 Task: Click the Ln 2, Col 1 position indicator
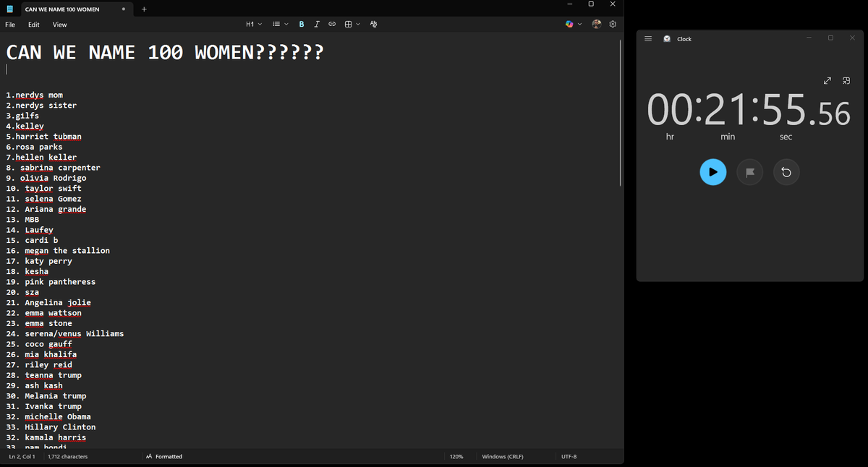(x=22, y=457)
